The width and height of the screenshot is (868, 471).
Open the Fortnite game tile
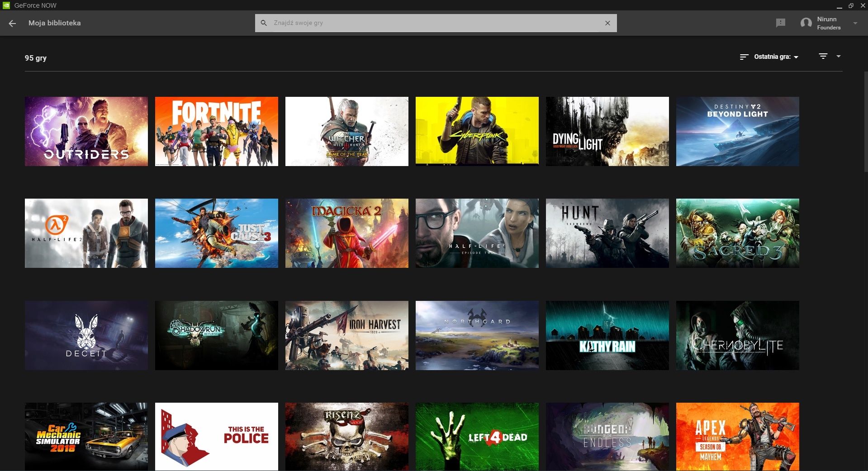216,131
